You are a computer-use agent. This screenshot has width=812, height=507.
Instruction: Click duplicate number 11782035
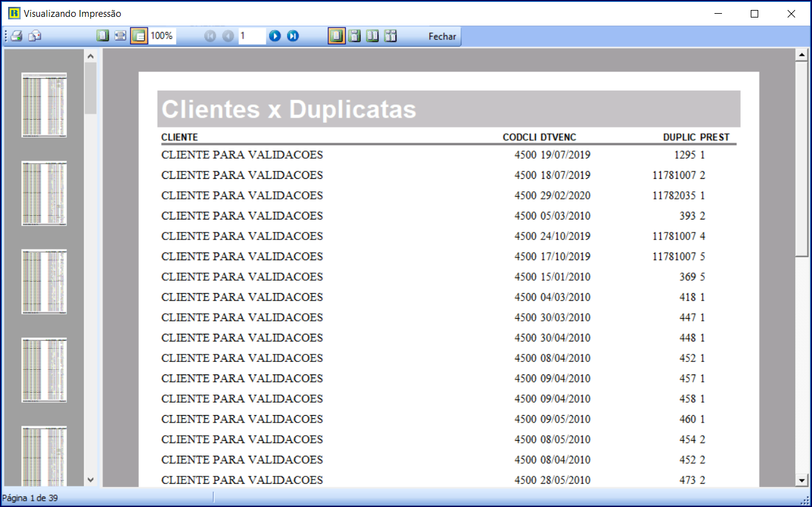674,196
